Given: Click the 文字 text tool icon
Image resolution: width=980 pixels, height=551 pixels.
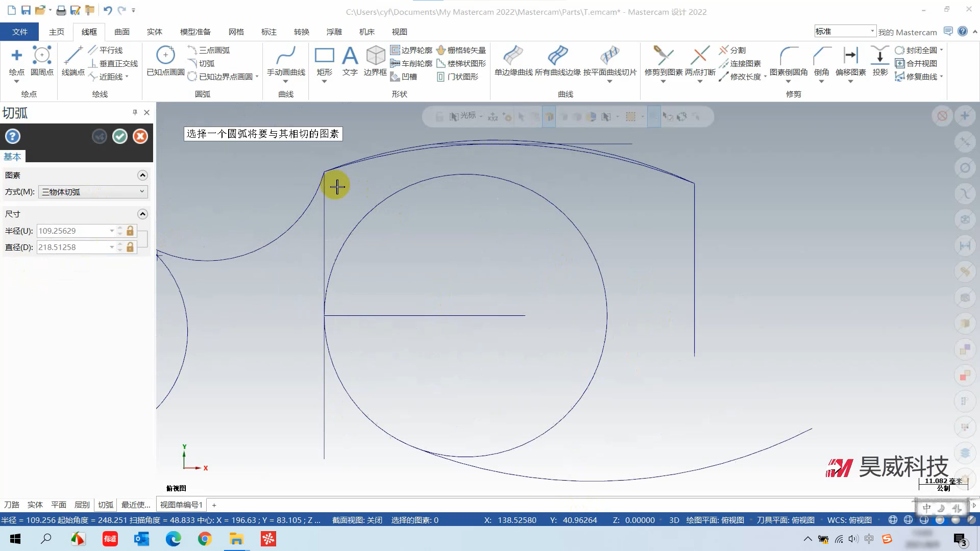Looking at the screenshot, I should tap(350, 60).
